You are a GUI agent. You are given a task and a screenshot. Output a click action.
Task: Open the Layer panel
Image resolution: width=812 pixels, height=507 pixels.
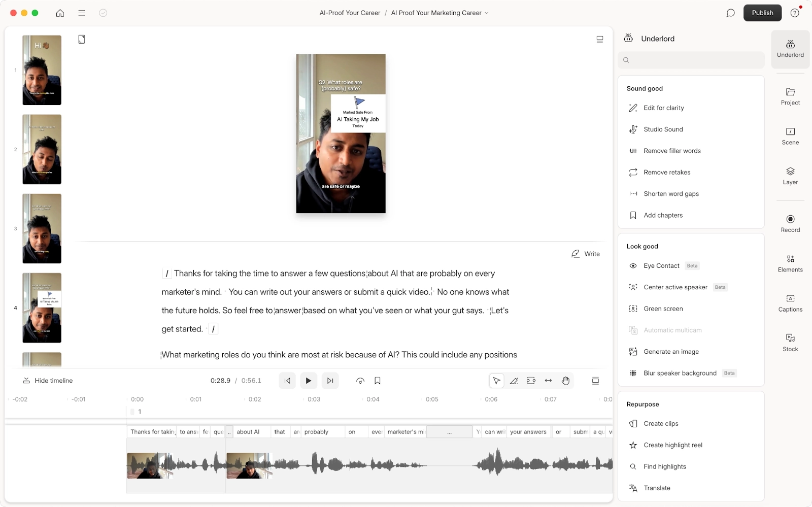790,175
